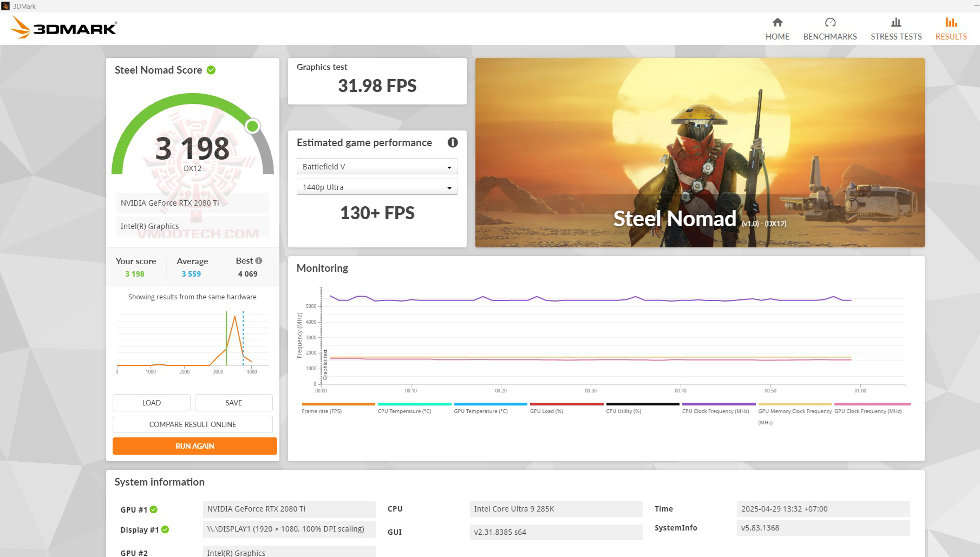Click the checkmark beside Display #1
The height and width of the screenshot is (557, 980).
tap(165, 530)
